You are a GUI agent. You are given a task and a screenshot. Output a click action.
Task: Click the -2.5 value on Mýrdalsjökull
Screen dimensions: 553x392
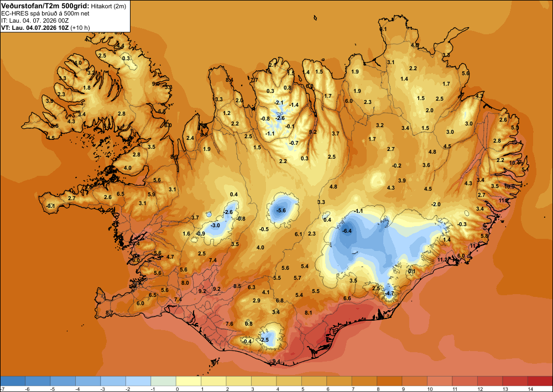(x=264, y=340)
